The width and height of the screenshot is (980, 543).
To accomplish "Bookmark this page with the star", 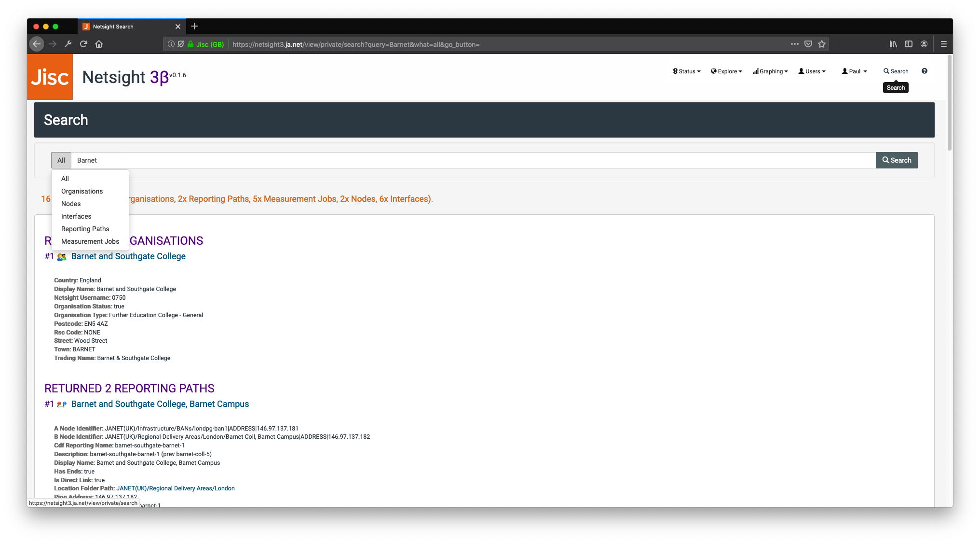I will coord(822,44).
